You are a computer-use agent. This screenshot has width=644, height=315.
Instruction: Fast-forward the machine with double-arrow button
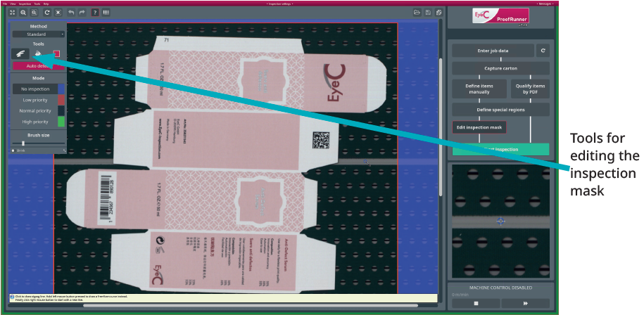tap(525, 304)
